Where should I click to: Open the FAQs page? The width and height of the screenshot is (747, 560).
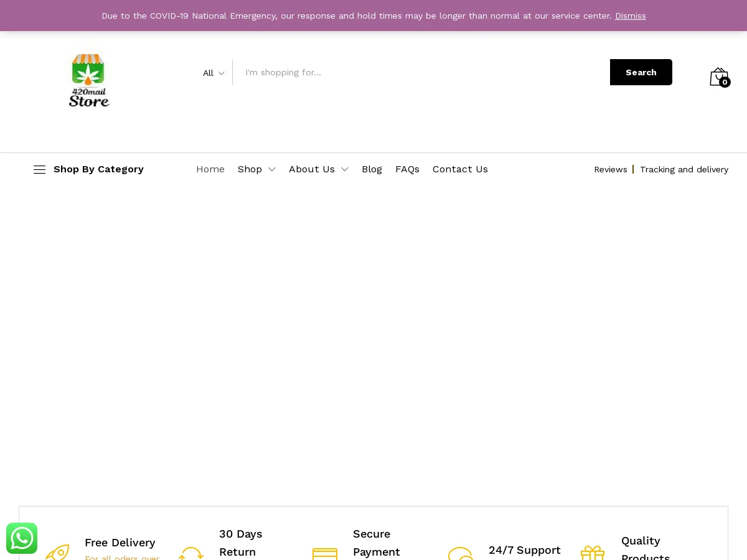(x=407, y=169)
